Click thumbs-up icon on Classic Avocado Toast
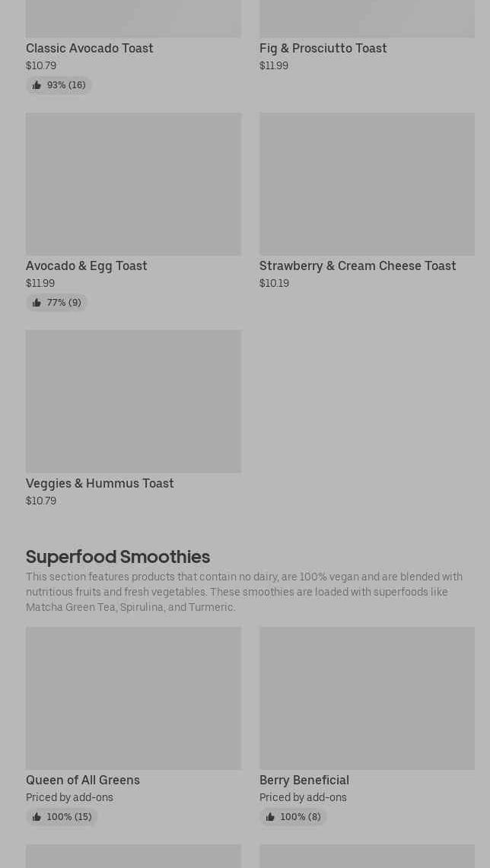 point(37,85)
